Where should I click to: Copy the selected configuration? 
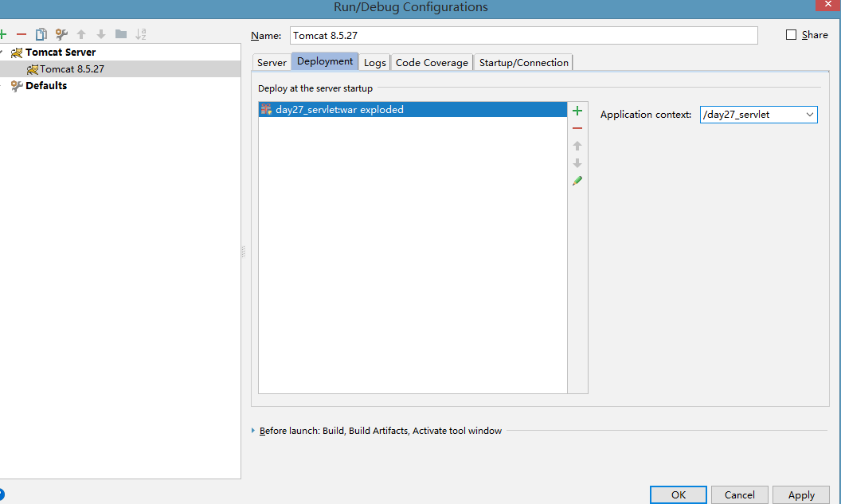coord(41,34)
